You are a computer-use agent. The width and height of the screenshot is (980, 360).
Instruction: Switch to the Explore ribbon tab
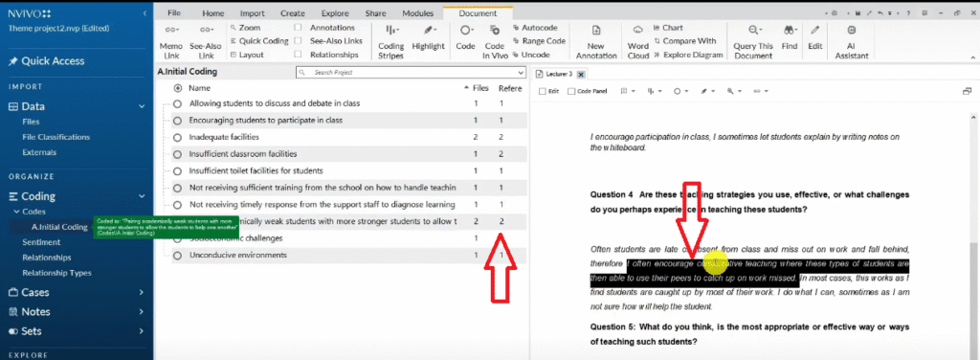click(x=335, y=13)
